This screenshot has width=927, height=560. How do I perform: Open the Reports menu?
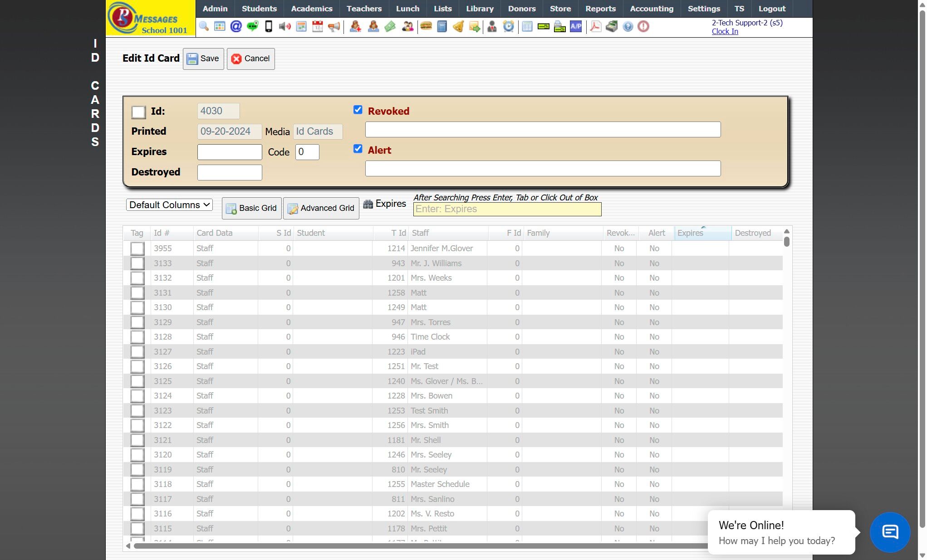pyautogui.click(x=600, y=9)
